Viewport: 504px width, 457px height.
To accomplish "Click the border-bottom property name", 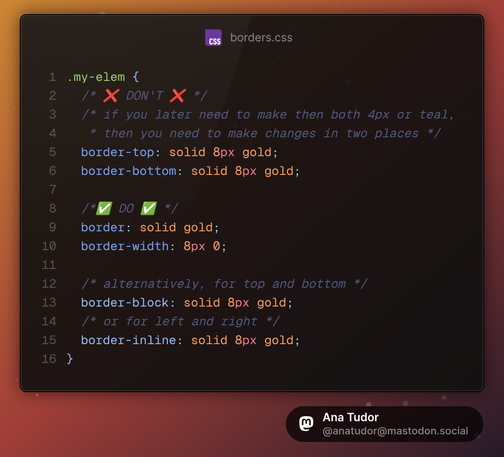I will (129, 171).
